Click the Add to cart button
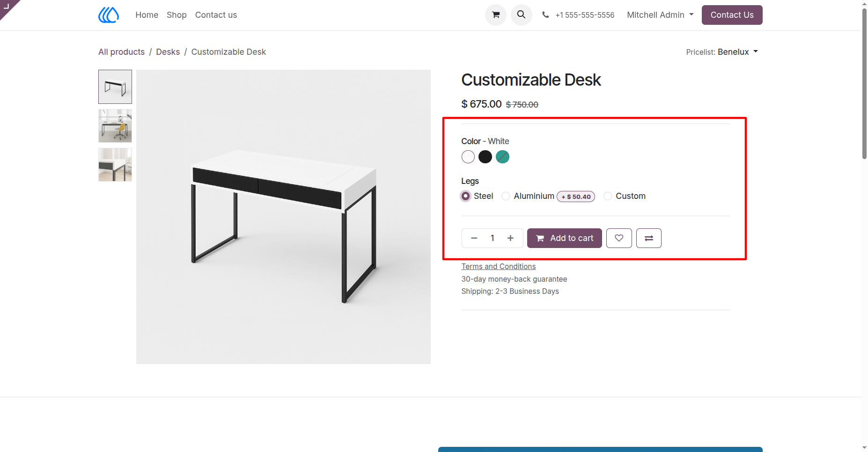This screenshot has width=868, height=452. pos(565,238)
